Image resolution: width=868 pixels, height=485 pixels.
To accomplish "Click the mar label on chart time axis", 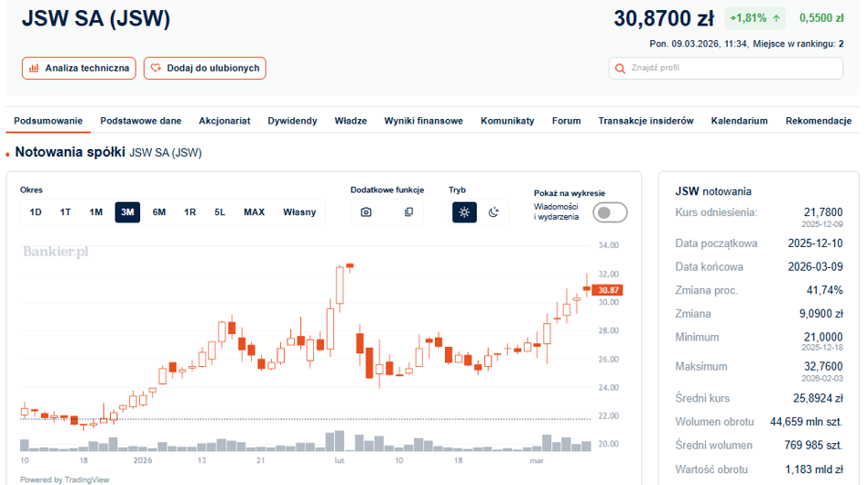I will pyautogui.click(x=537, y=460).
